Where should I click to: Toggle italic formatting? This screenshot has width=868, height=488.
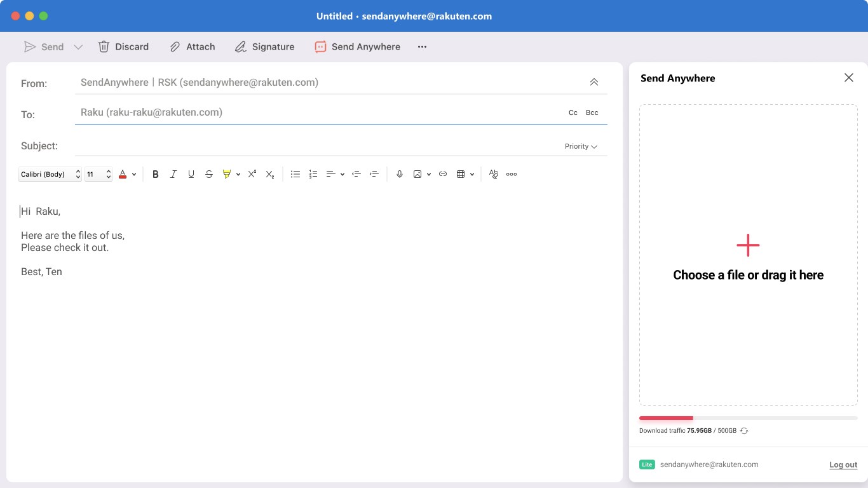173,174
